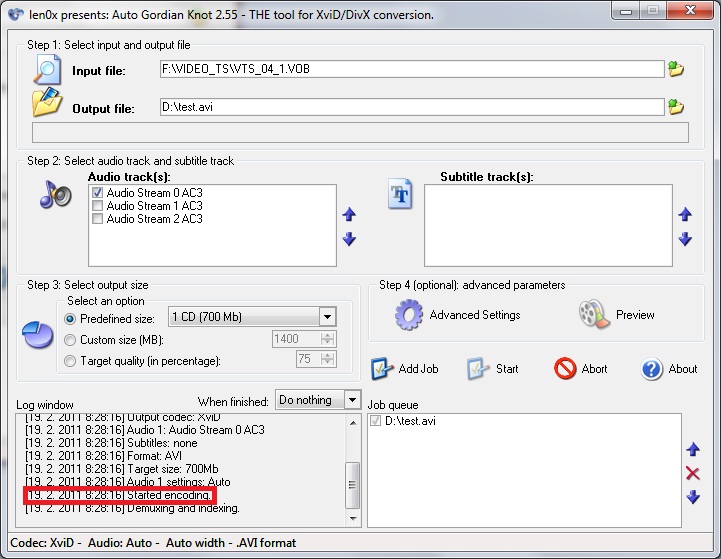The height and width of the screenshot is (559, 721).
Task: Minimize the Auto Gordian Knot window
Action: point(626,11)
